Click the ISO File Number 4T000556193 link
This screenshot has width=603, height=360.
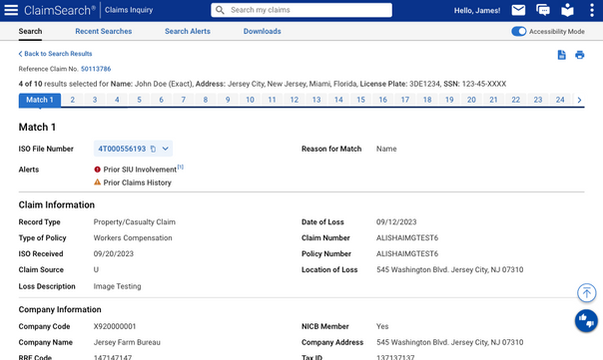[122, 149]
